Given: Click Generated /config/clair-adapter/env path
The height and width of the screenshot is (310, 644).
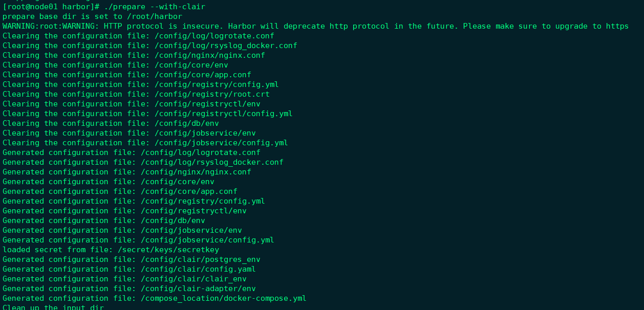Looking at the screenshot, I should click(x=198, y=289).
